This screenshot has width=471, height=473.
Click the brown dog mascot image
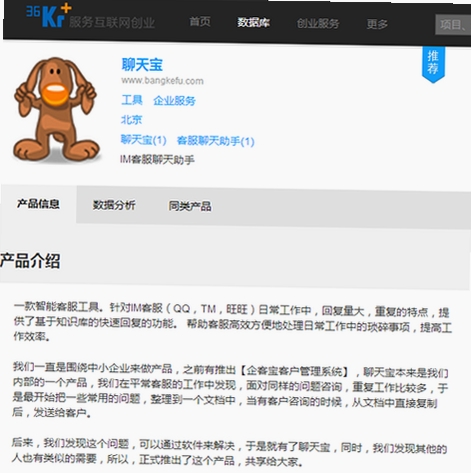[56, 110]
